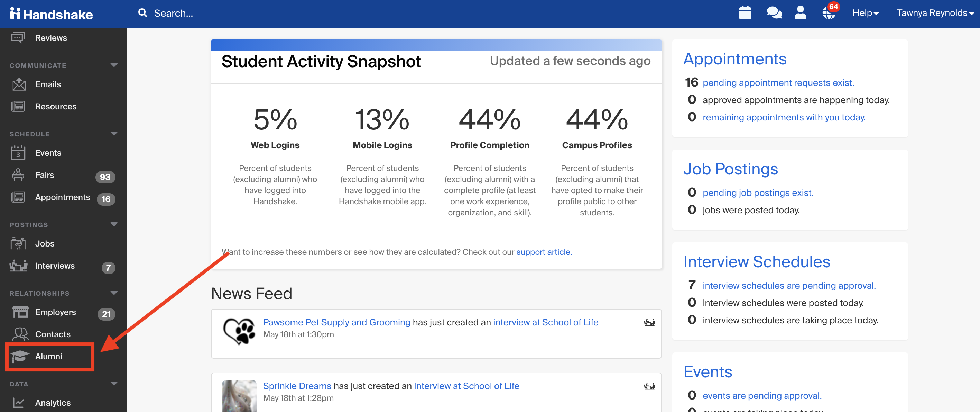Open the messages chat bubbles icon
The width and height of the screenshot is (980, 412).
(x=774, y=13)
